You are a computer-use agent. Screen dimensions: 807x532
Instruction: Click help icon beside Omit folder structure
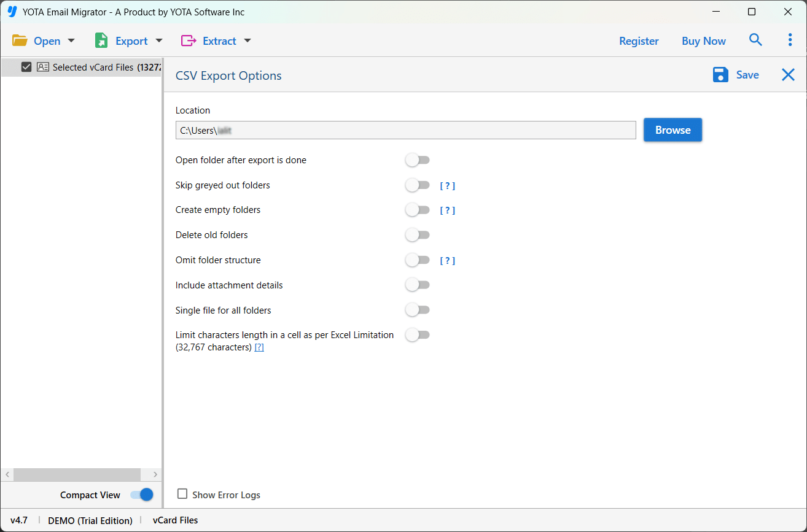point(447,260)
